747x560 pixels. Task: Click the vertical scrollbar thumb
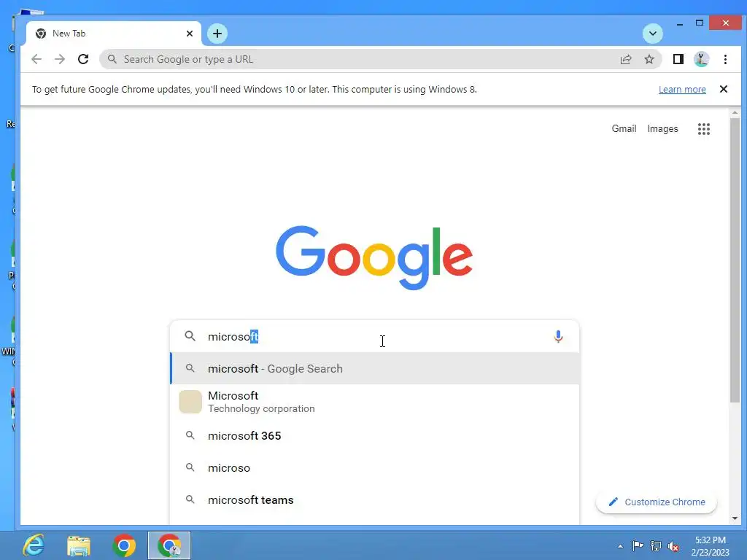pyautogui.click(x=735, y=260)
